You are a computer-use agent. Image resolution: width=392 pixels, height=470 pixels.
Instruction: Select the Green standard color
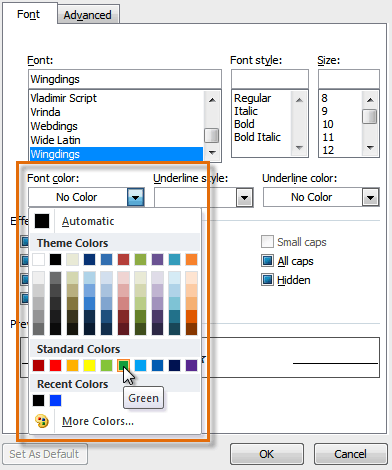[123, 366]
